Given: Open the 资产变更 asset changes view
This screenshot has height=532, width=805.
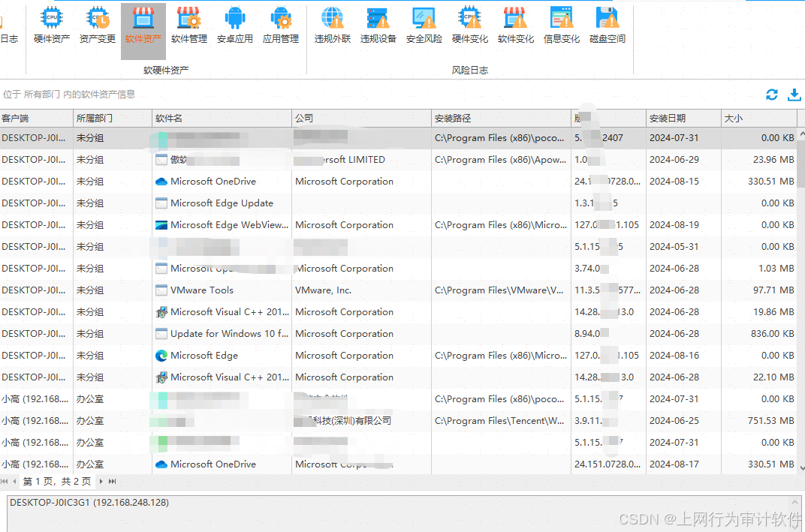Looking at the screenshot, I should [x=97, y=25].
